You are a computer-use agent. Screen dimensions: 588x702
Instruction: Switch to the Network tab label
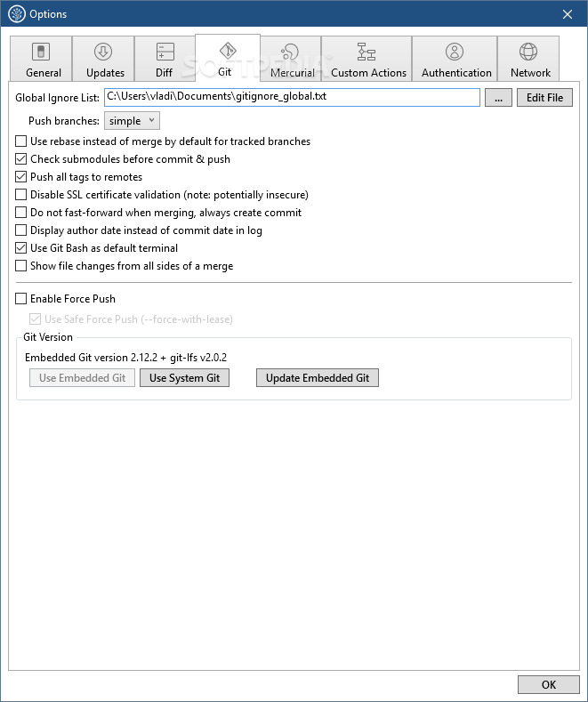click(x=531, y=73)
